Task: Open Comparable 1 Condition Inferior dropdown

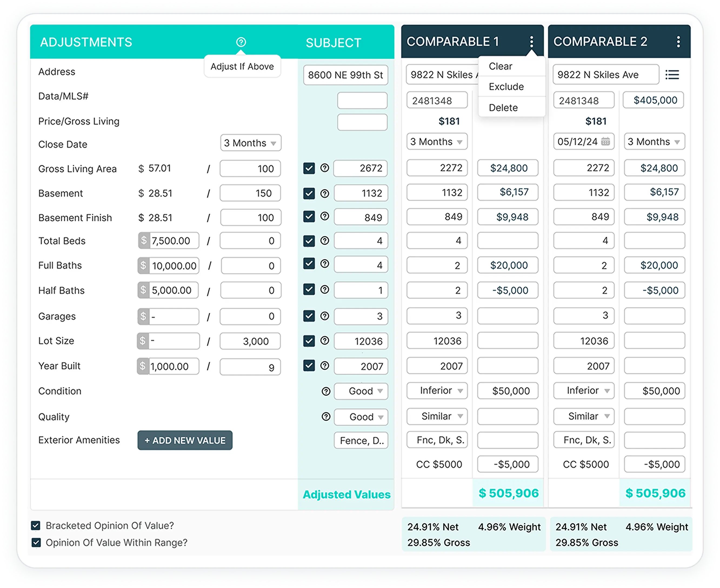Action: point(437,390)
